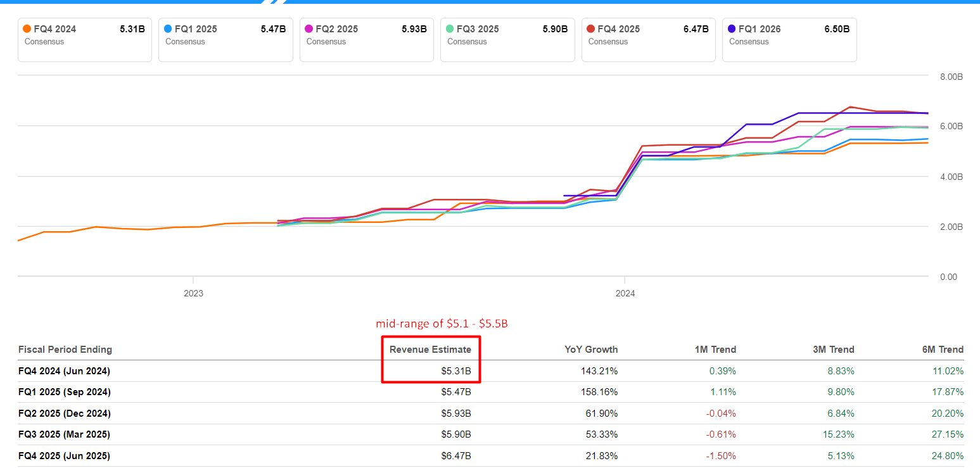Click the 2024 x-axis label
This screenshot has width=980, height=468.
(625, 293)
